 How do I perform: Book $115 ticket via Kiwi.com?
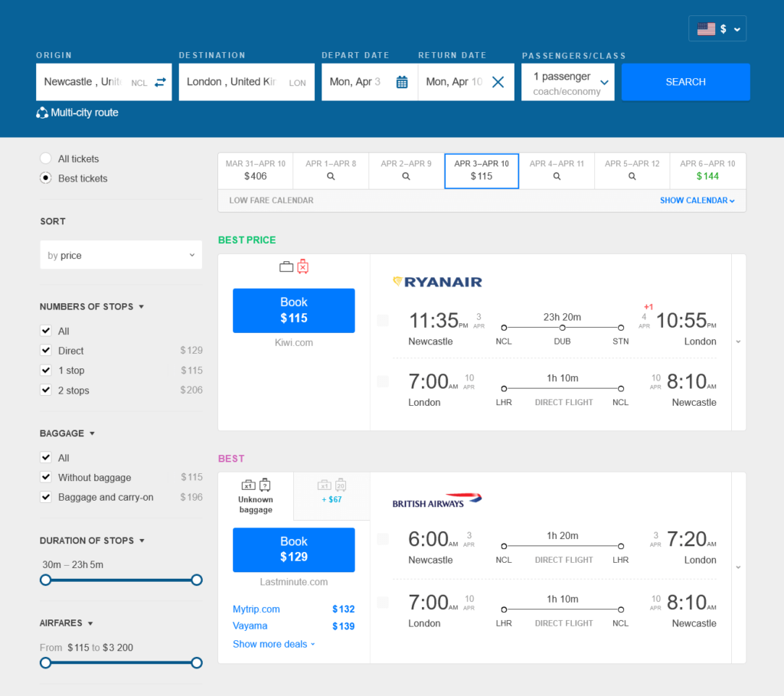click(x=294, y=311)
